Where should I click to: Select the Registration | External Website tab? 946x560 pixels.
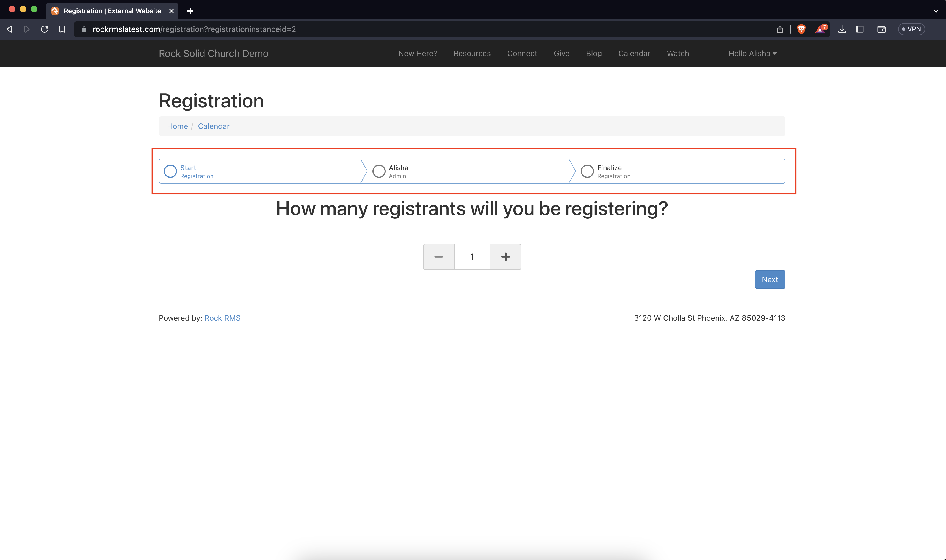[112, 11]
